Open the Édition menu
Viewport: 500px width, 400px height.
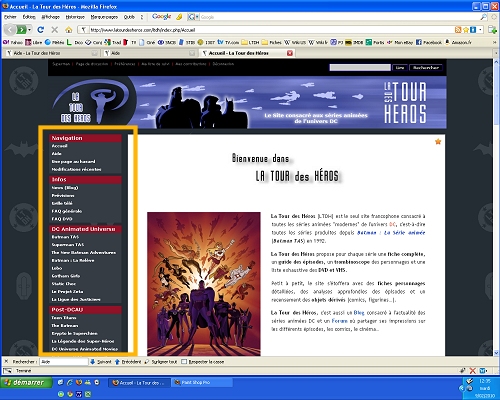point(29,17)
